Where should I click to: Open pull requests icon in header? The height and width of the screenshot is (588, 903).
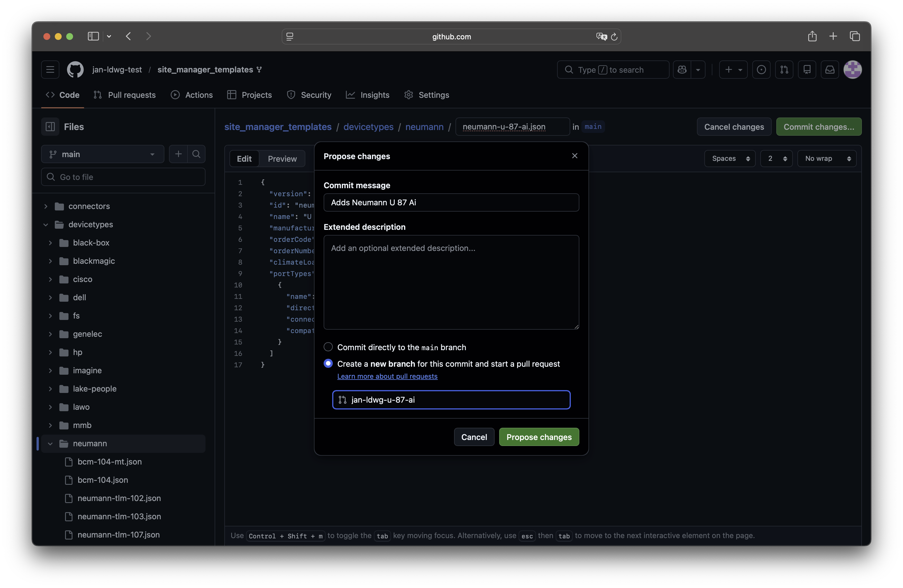point(784,70)
